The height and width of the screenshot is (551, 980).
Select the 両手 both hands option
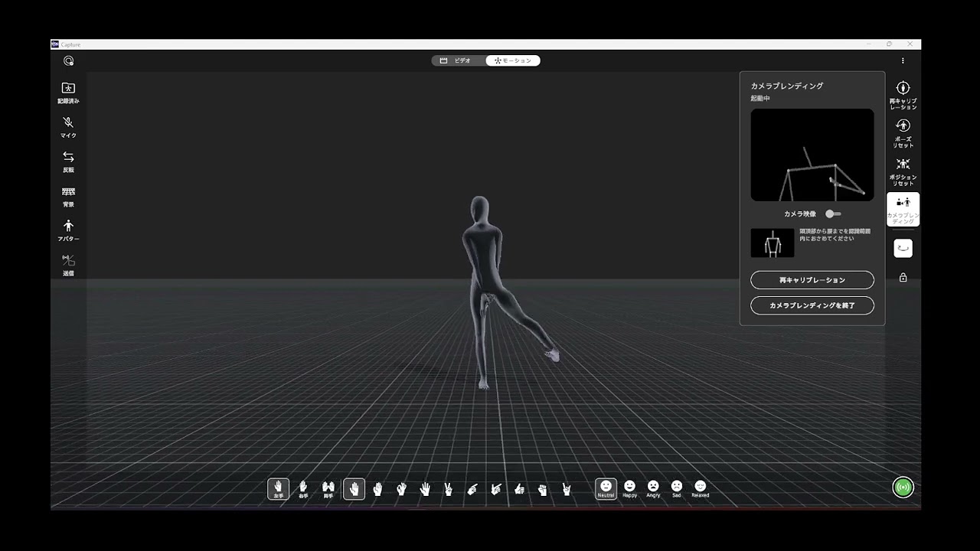[328, 489]
